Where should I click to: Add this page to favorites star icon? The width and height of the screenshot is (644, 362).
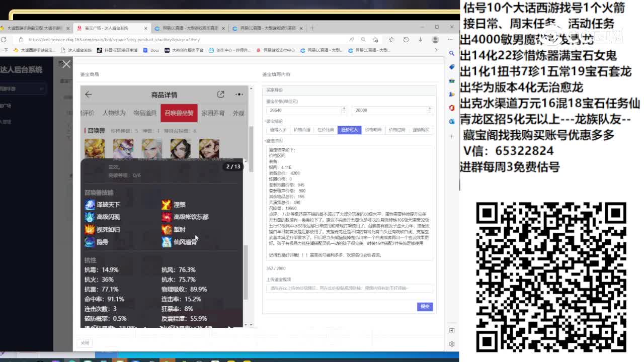[x=375, y=40]
